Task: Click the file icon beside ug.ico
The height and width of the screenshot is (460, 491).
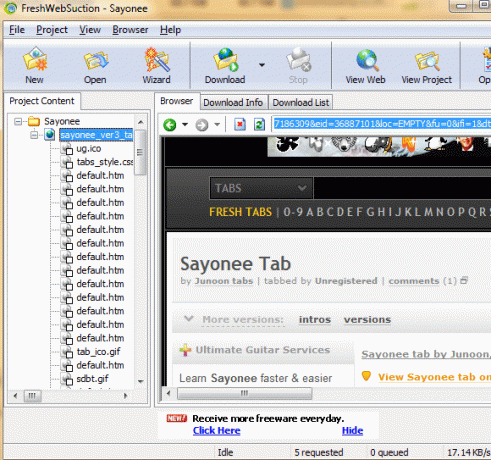Action: (x=67, y=149)
